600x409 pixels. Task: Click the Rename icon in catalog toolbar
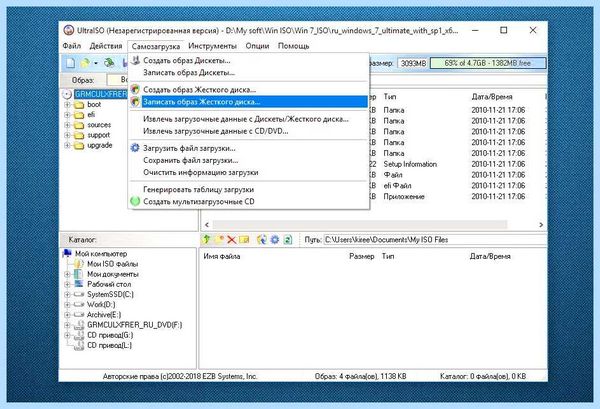click(244, 240)
